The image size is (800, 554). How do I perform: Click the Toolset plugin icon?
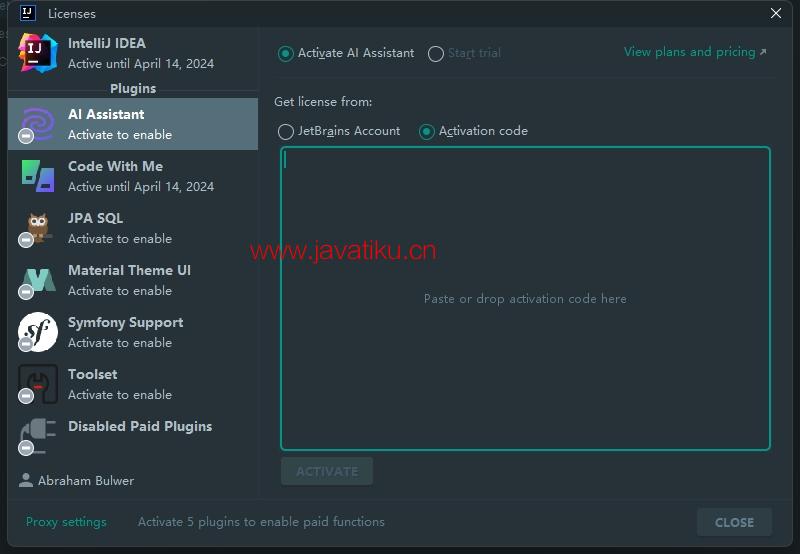[x=38, y=384]
